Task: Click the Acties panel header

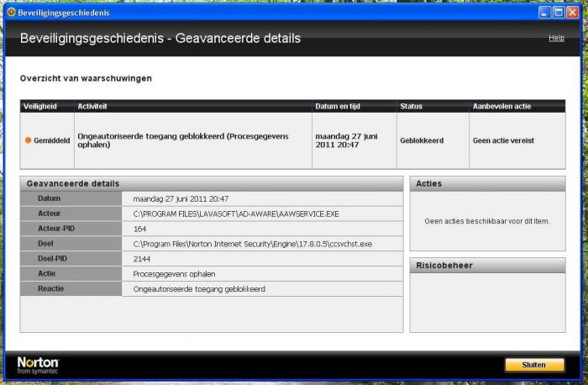Action: click(x=487, y=184)
